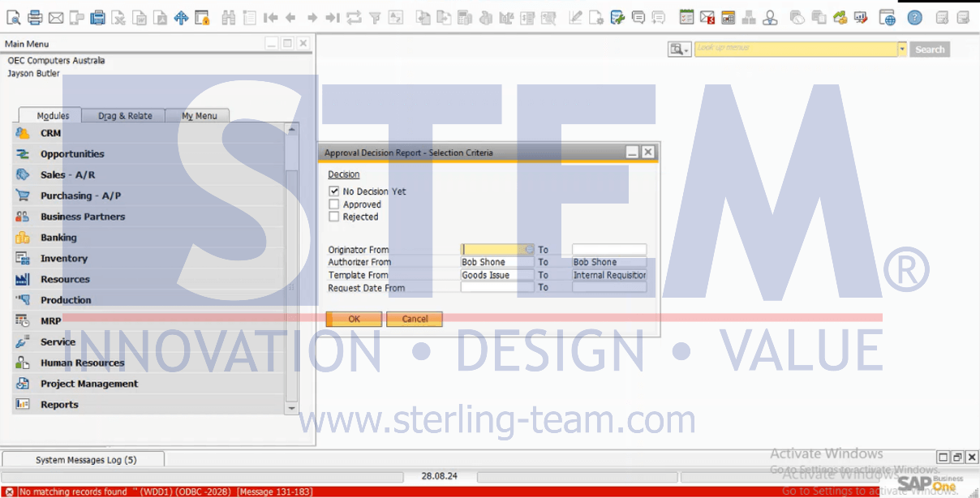Switch to the Drag & Relate tab
980x498 pixels.
125,116
